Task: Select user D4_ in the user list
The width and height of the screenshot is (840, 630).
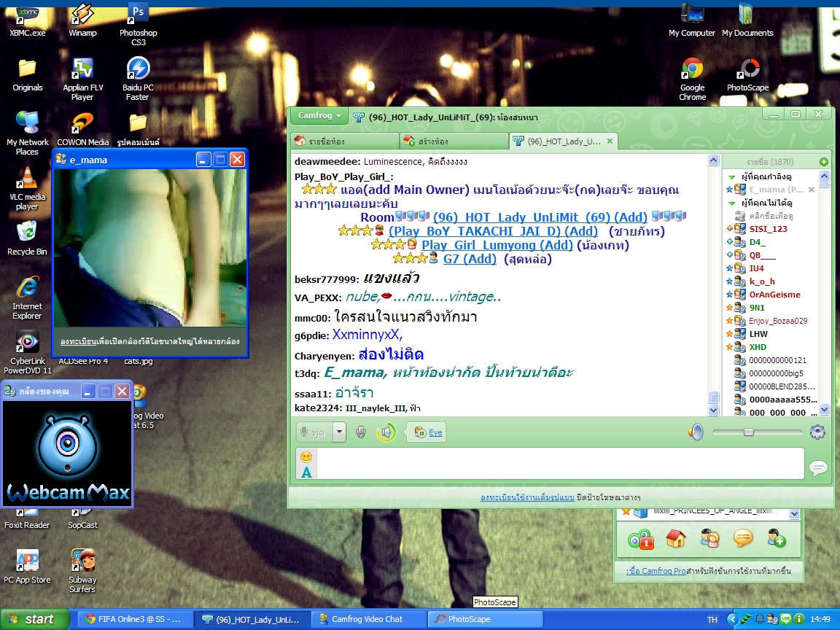Action: point(757,242)
